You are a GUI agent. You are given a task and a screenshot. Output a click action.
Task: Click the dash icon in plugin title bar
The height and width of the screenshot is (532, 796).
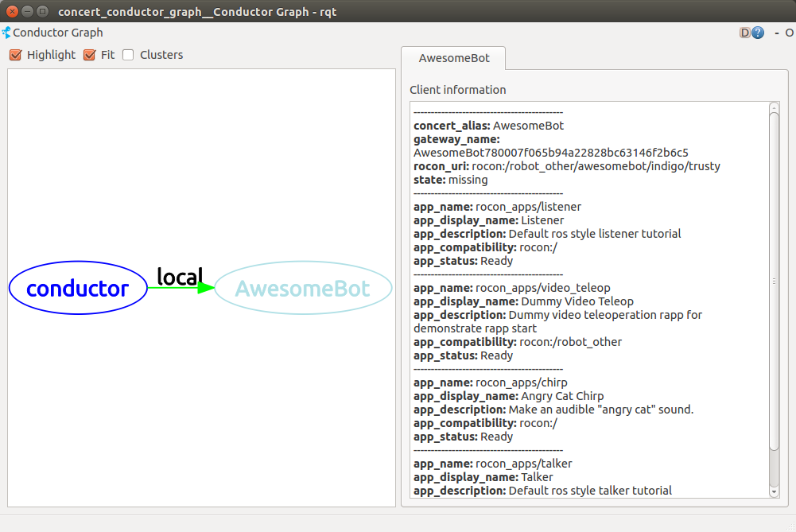click(x=777, y=33)
